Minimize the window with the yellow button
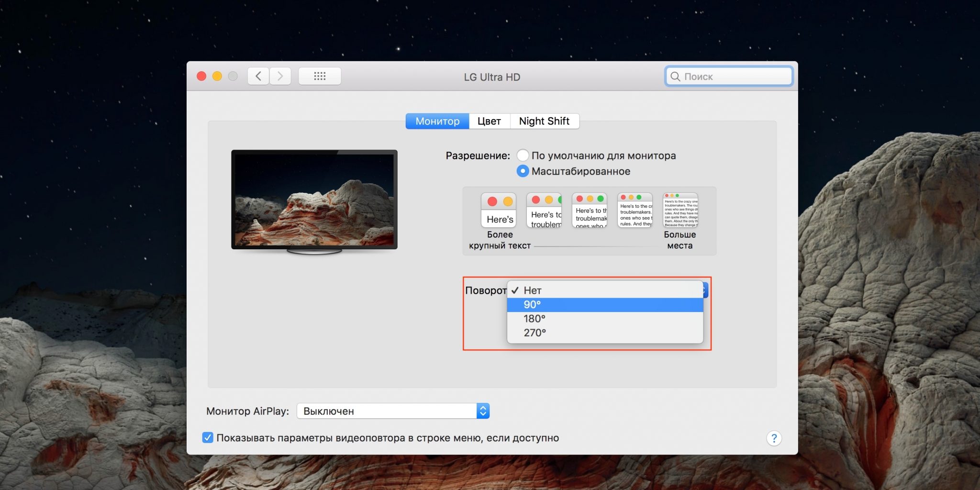 point(217,76)
